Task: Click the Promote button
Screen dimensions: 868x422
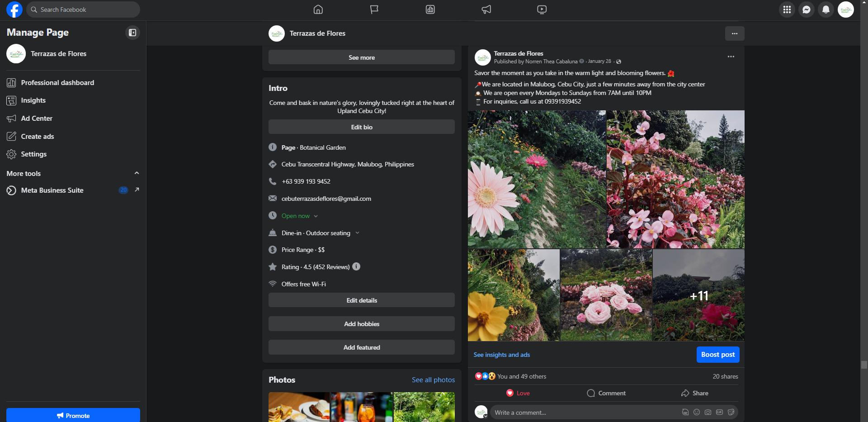Action: click(x=73, y=415)
